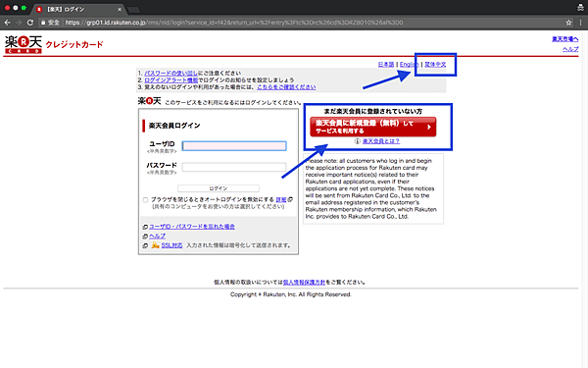Viewport: 588px width, 368px height.
Task: Open ヘルプ link in login box
Action: tap(157, 237)
